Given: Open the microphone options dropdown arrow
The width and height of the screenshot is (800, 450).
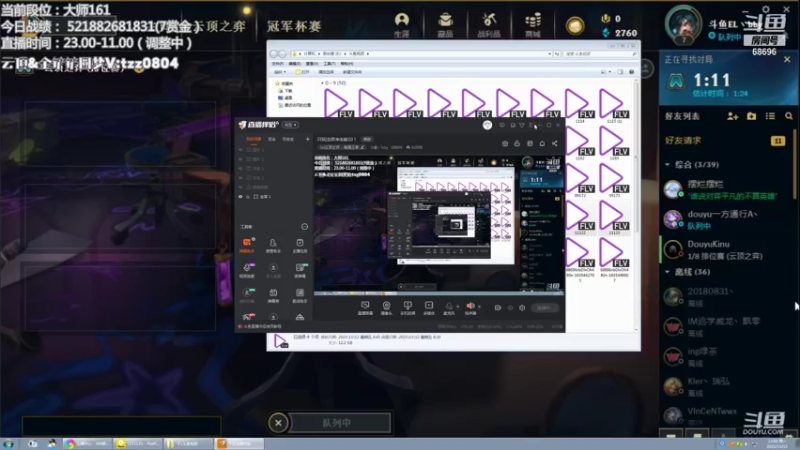Looking at the screenshot, I should pos(457,307).
